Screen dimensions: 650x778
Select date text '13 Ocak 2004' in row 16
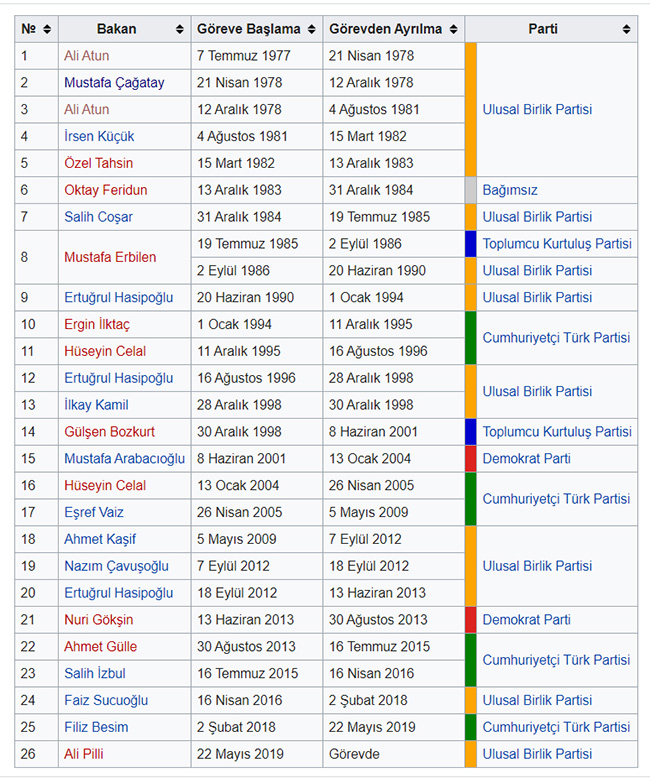[238, 485]
